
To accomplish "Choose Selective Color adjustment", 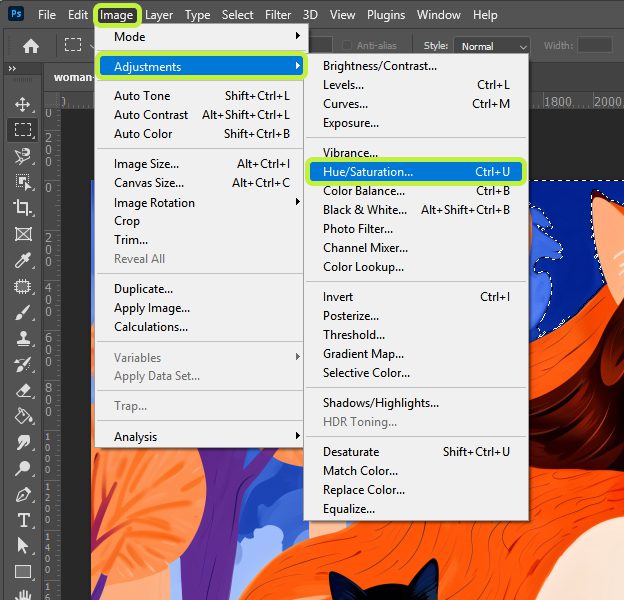I will 416,373.
